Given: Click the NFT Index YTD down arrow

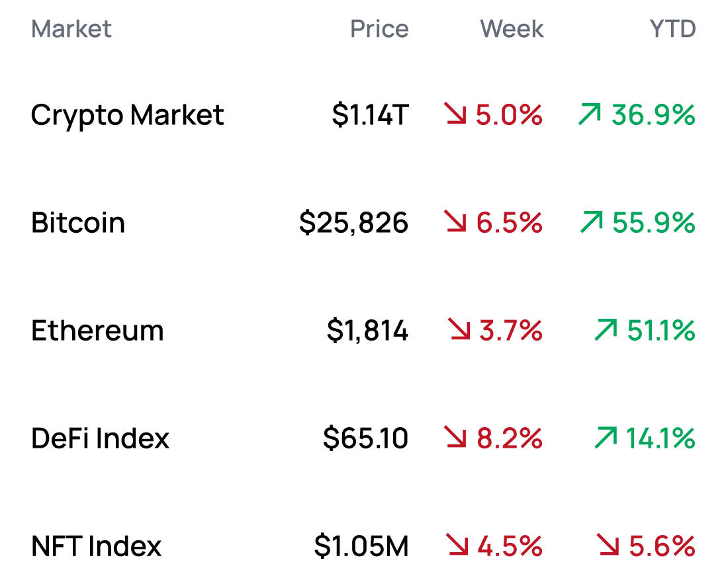Looking at the screenshot, I should pos(608,546).
